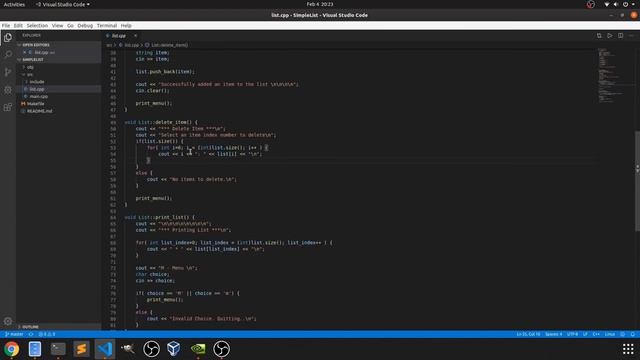Open the NVIDIA settings dock icon
The image size is (640, 360).
coord(198,349)
